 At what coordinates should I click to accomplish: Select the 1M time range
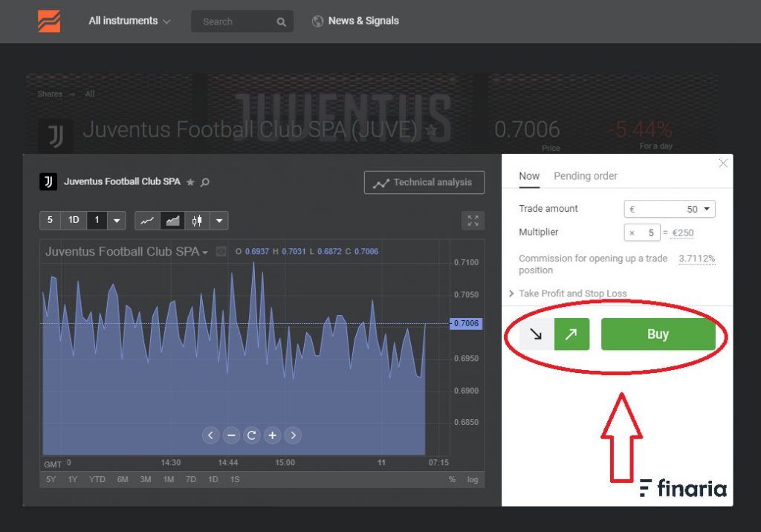(169, 479)
